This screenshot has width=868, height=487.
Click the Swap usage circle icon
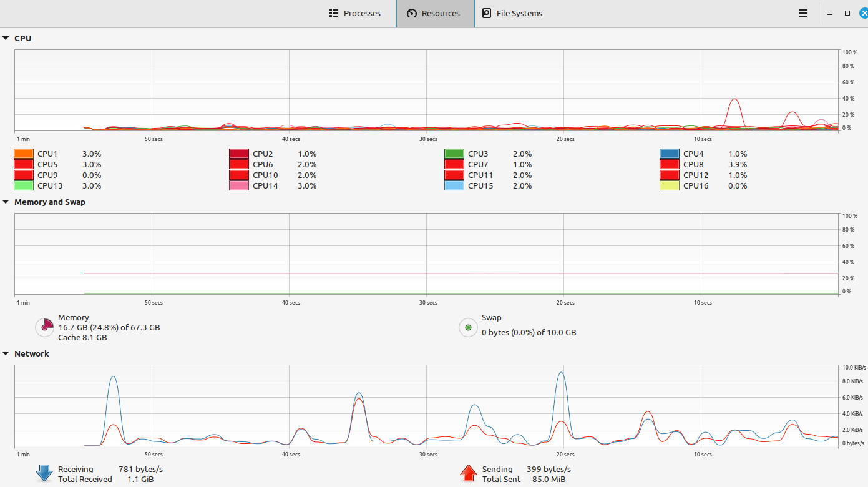tap(468, 327)
